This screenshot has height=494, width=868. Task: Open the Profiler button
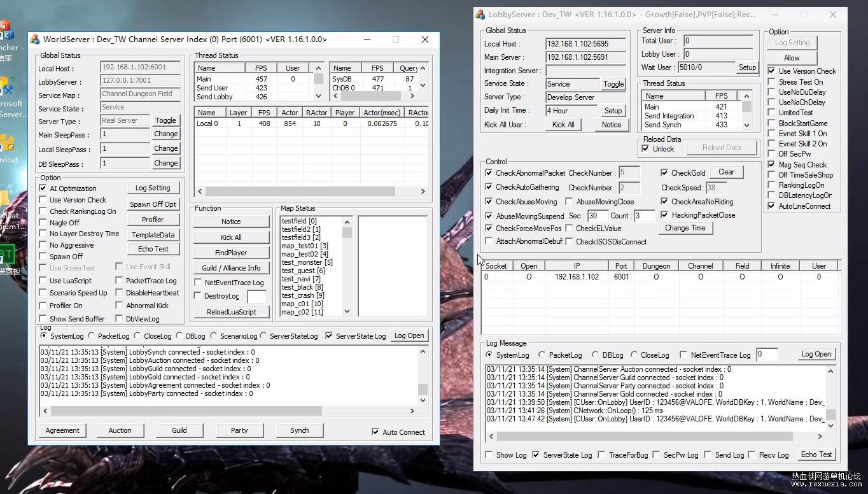click(153, 220)
